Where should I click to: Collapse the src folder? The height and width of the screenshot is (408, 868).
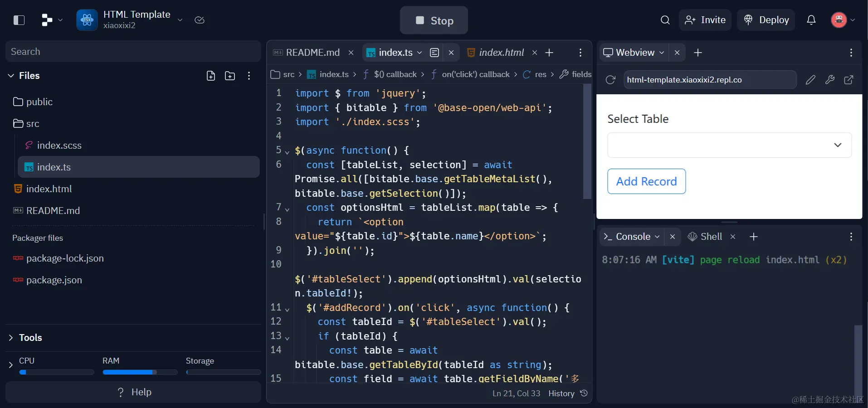point(26,124)
